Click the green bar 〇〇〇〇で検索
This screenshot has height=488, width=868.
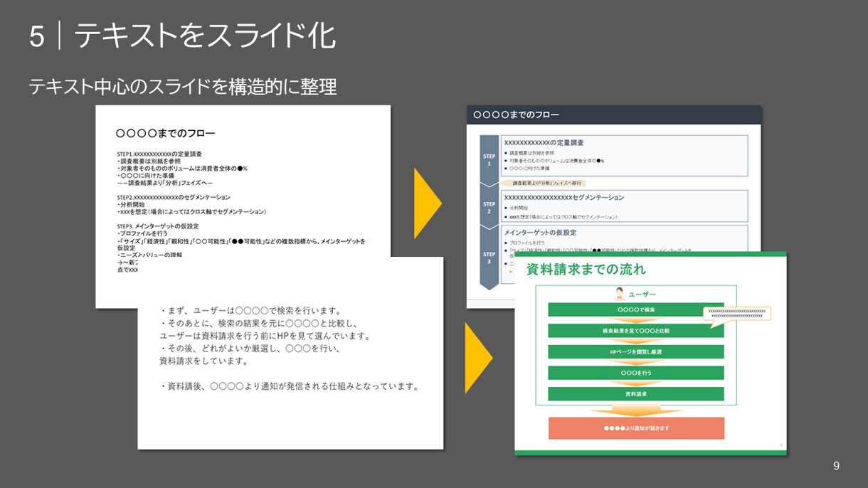click(636, 309)
